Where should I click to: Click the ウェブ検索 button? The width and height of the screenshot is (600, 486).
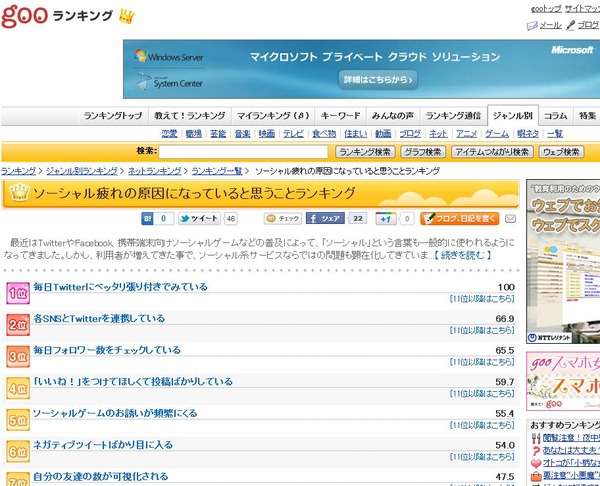coord(561,152)
